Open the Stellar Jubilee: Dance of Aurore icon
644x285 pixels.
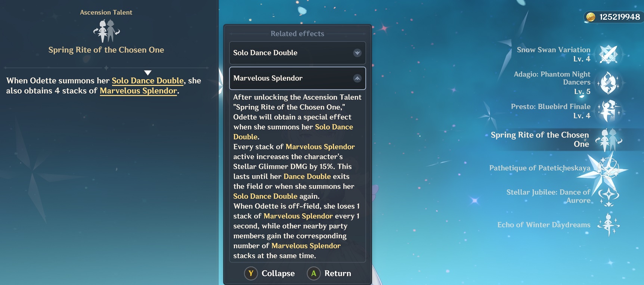click(x=609, y=196)
